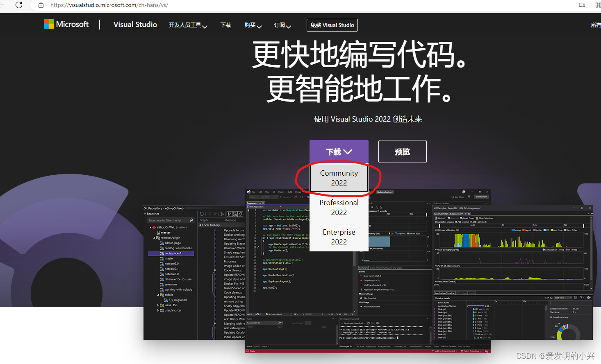The height and width of the screenshot is (364, 601).
Task: Go to Microsoft home via the logo
Action: click(66, 24)
